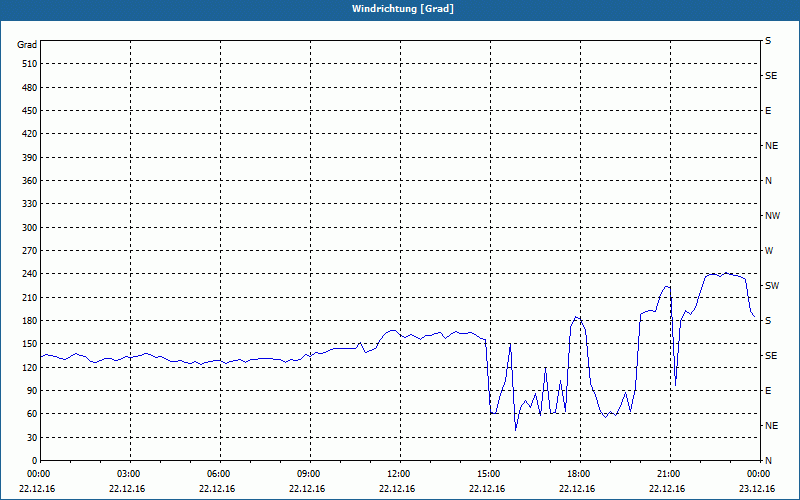Click the blue line's lowest dip after 15:00

[516, 430]
